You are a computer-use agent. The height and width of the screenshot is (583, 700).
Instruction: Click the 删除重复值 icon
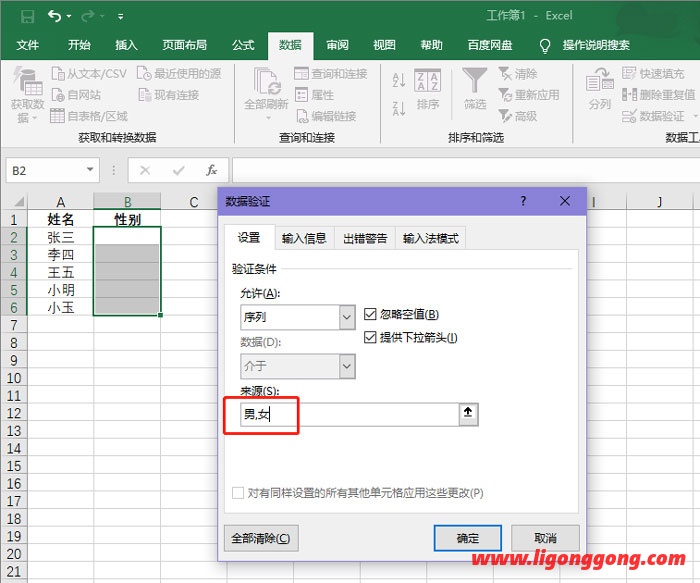pos(629,95)
